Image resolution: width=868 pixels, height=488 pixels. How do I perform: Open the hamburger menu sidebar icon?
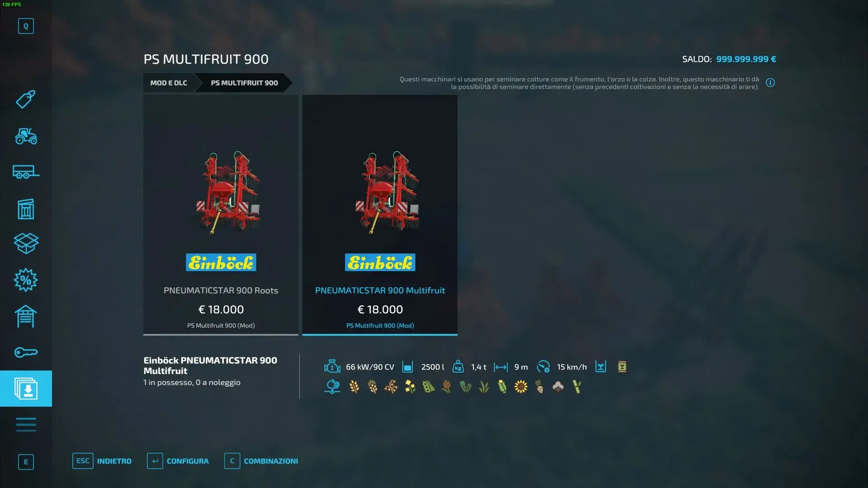pos(26,425)
